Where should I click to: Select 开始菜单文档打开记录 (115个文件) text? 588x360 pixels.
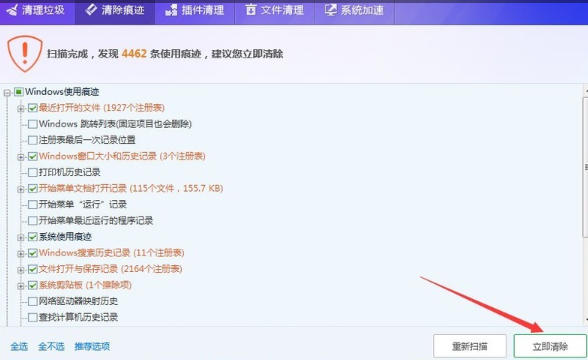point(131,189)
